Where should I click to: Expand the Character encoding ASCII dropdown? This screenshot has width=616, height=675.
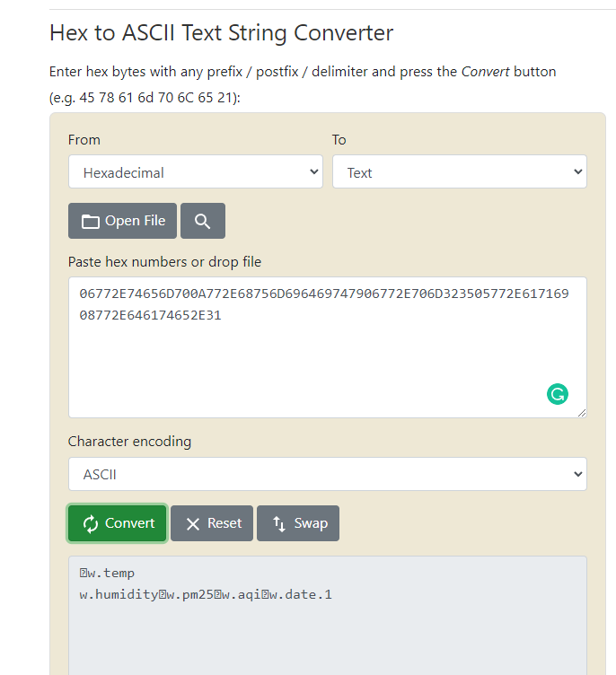click(x=328, y=474)
